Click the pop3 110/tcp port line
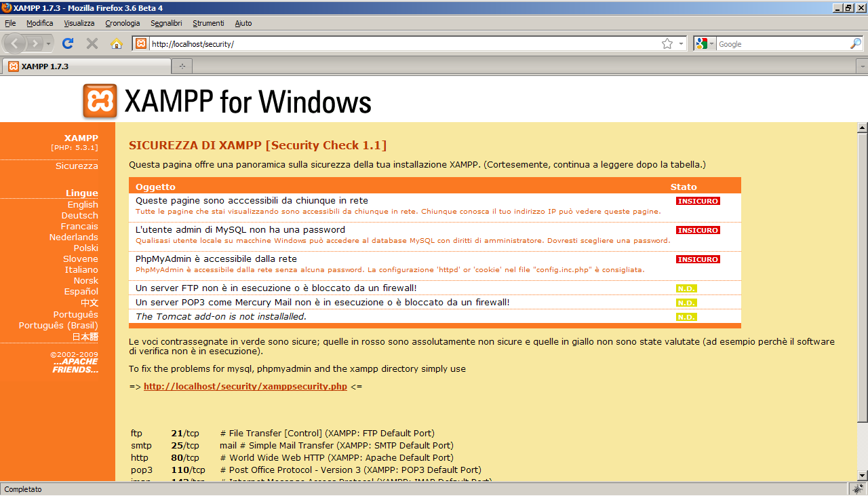The image size is (868, 496). 306,470
